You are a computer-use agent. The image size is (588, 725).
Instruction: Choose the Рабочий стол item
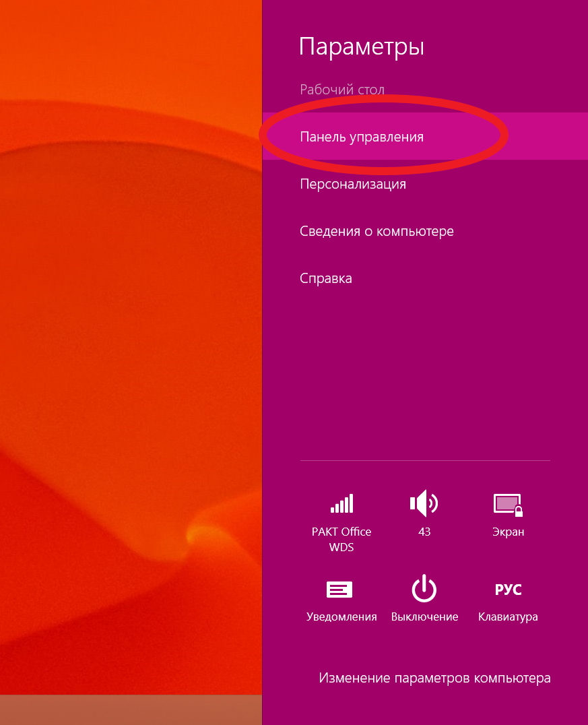342,90
